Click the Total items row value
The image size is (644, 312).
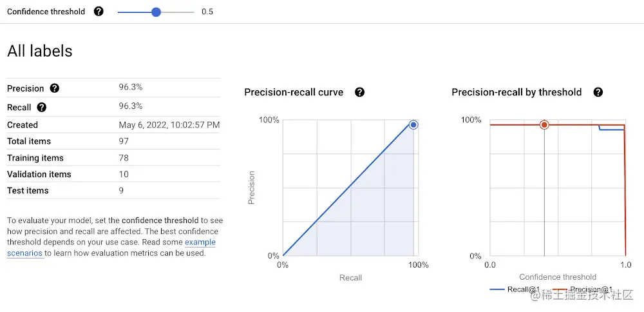click(124, 141)
